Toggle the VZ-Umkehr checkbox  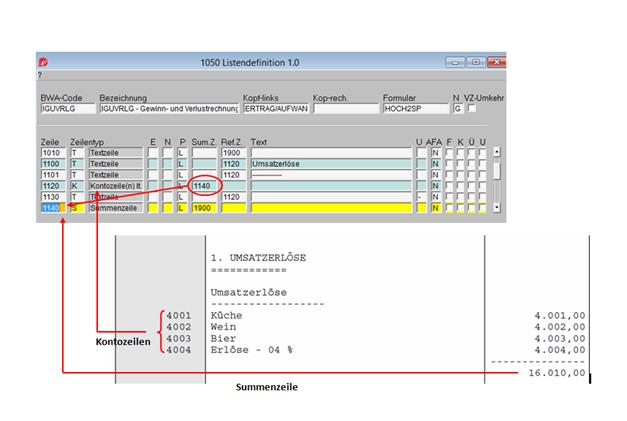(472, 108)
